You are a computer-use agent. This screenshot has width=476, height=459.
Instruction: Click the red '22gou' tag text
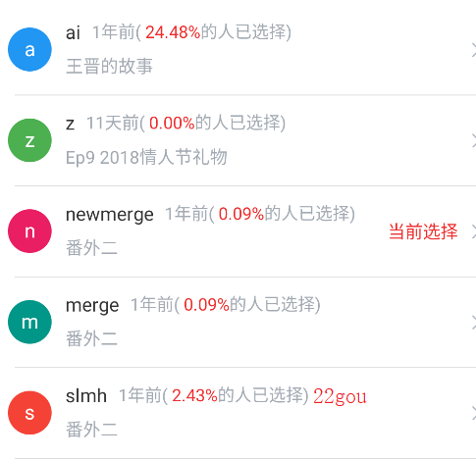tap(340, 396)
